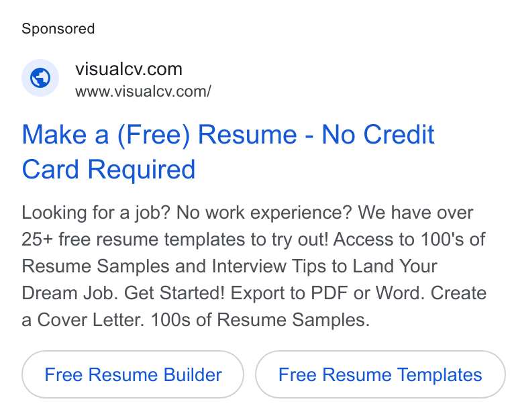The image size is (510, 420).
Task: Click the 'Card Required' headline line
Action: pos(109,169)
